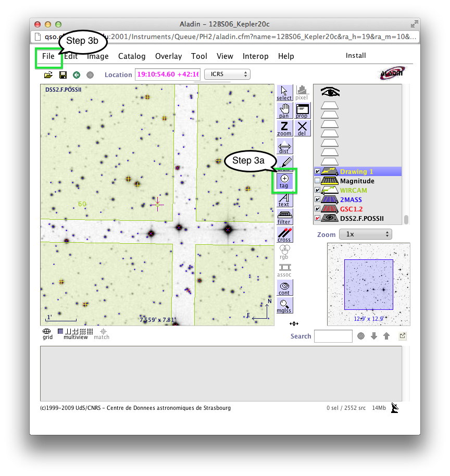Open the File menu
This screenshot has height=476, width=450.
(48, 56)
